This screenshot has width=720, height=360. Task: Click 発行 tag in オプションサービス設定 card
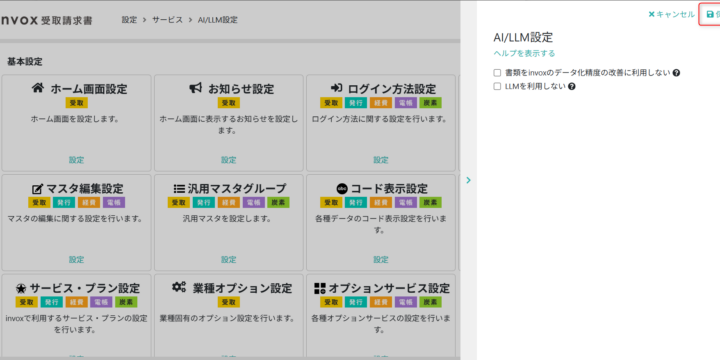click(356, 302)
